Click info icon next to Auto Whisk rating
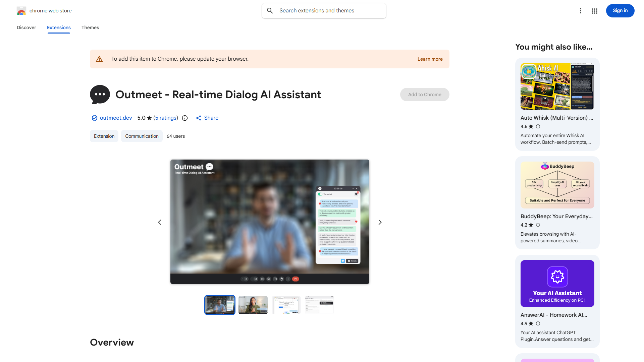 point(538,126)
